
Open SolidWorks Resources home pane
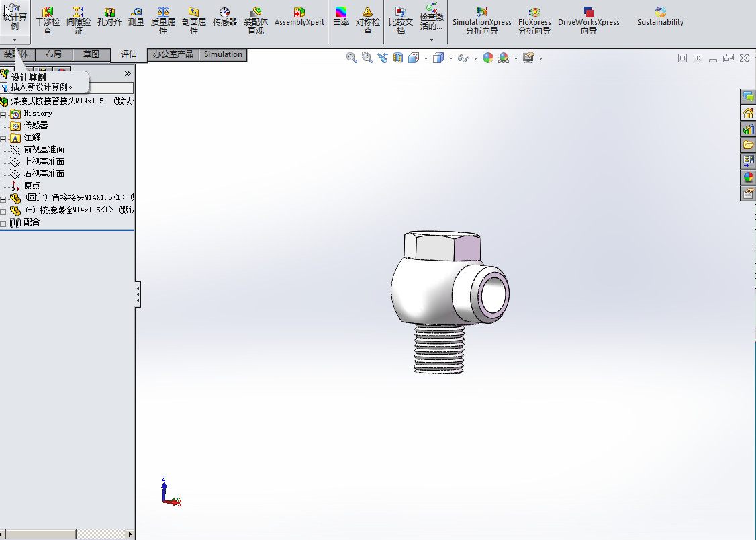coord(748,113)
